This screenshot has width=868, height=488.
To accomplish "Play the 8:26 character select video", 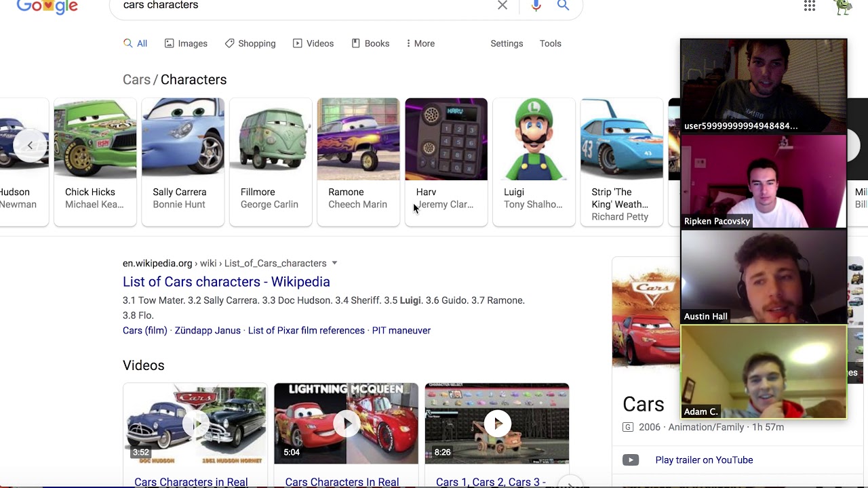I will 497,424.
